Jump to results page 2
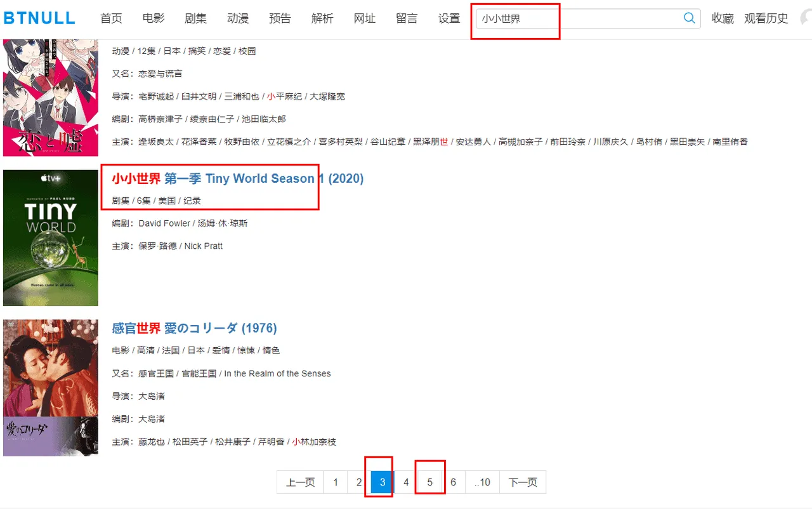The width and height of the screenshot is (812, 509). pyautogui.click(x=359, y=482)
